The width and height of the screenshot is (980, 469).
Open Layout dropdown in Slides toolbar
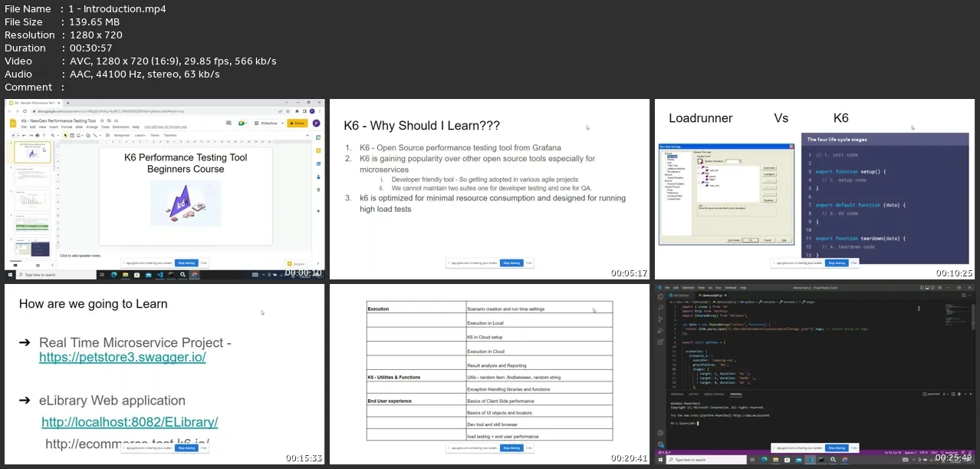tap(140, 135)
